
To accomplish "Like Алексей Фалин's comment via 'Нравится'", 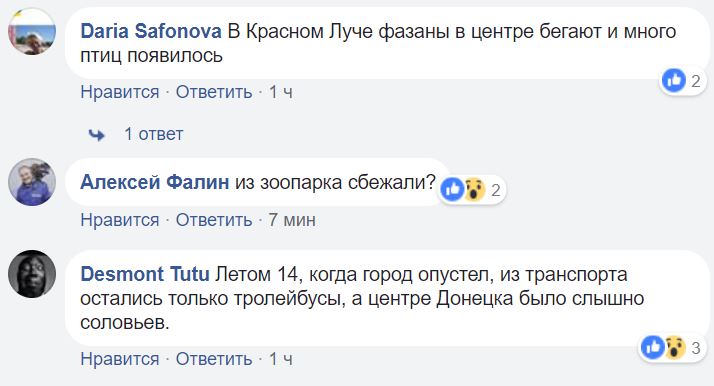I will [120, 220].
